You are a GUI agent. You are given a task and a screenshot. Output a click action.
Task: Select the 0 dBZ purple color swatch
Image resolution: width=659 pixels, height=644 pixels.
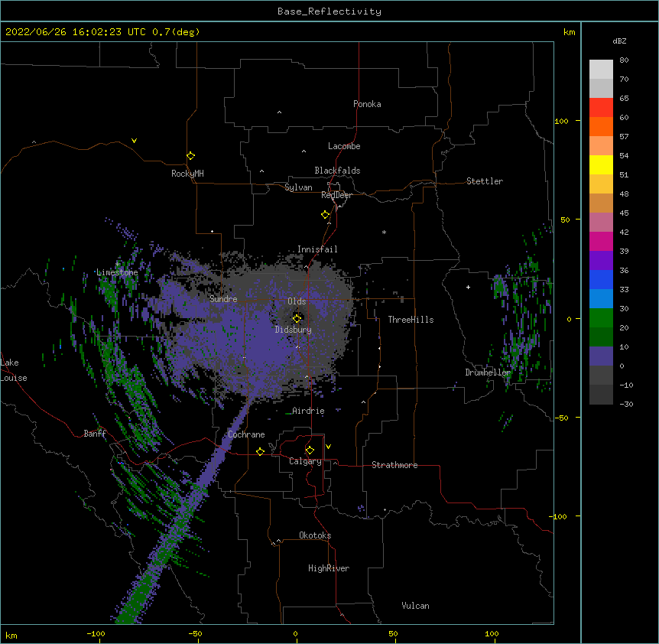pos(601,356)
